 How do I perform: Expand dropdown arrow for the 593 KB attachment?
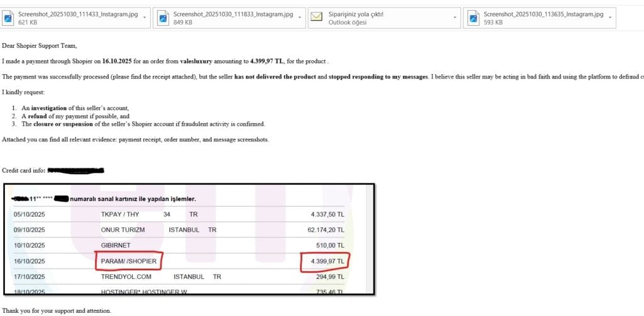click(610, 18)
